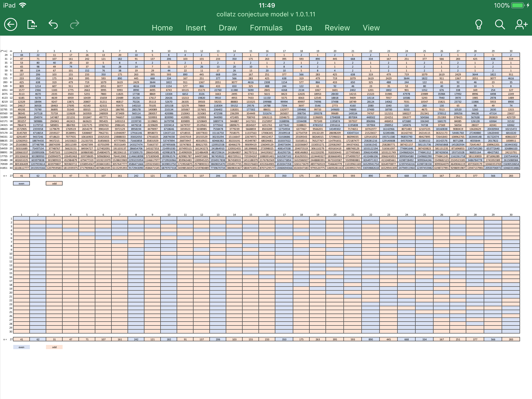Switch to the Insert tab
Screen dimensions: 532x399
(196, 28)
